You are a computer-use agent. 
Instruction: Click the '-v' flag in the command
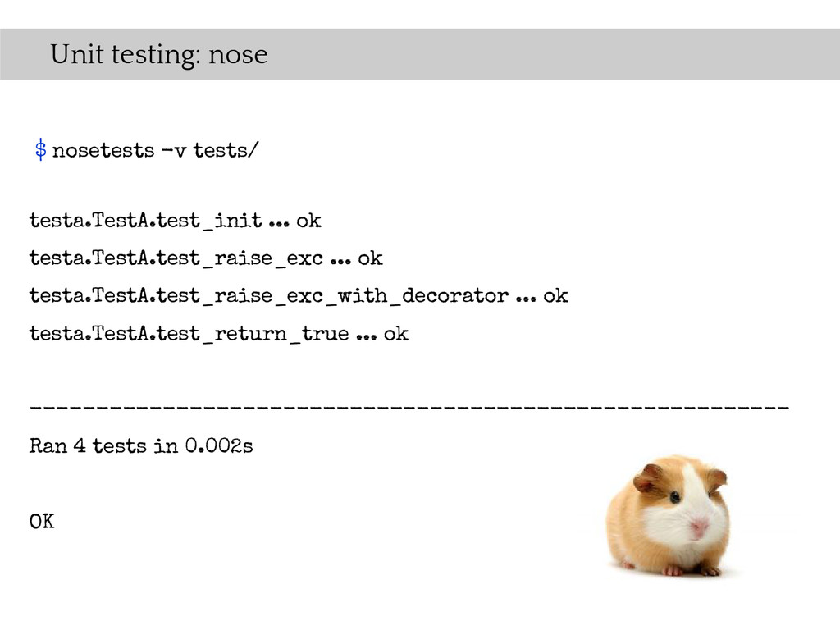click(x=174, y=151)
